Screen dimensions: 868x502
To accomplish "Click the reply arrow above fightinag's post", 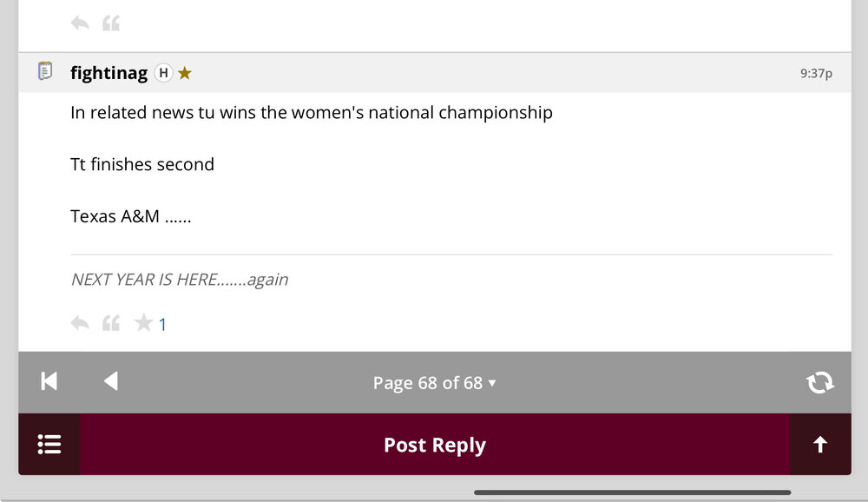I will [x=80, y=23].
